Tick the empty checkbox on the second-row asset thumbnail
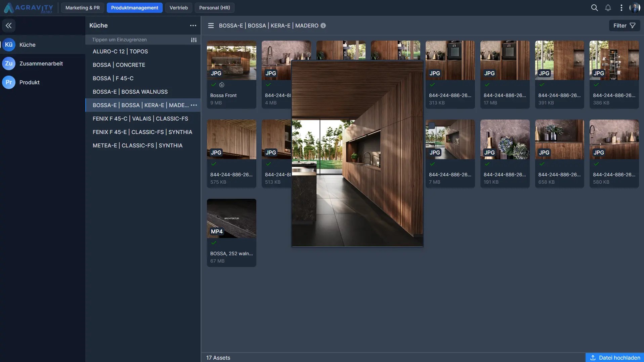644x362 pixels. pos(433,125)
